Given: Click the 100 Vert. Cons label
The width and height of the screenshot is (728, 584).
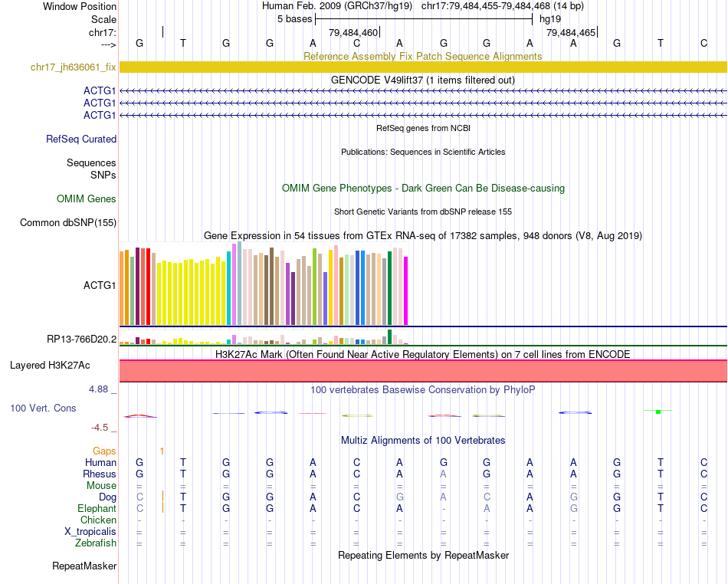Looking at the screenshot, I should point(43,408).
